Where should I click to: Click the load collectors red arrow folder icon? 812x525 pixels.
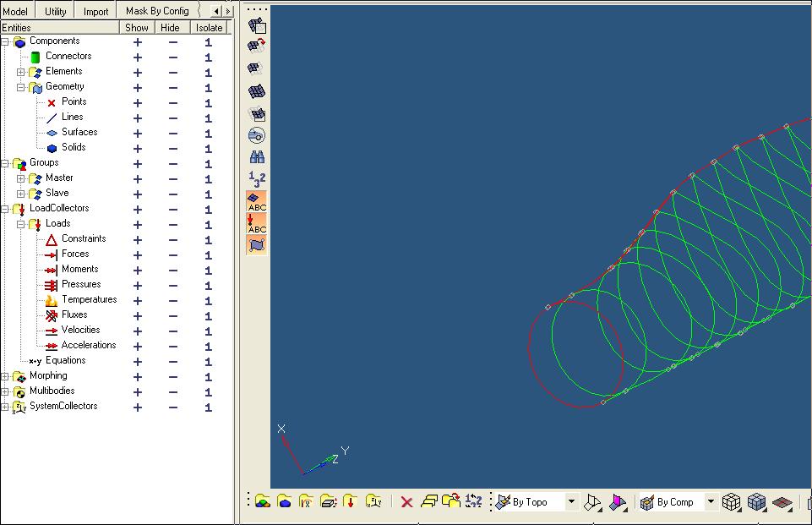click(350, 501)
